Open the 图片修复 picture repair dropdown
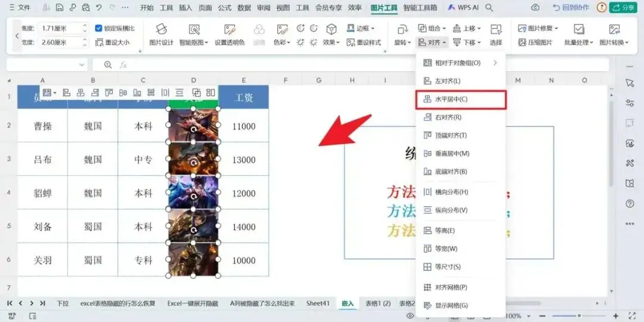 click(538, 28)
